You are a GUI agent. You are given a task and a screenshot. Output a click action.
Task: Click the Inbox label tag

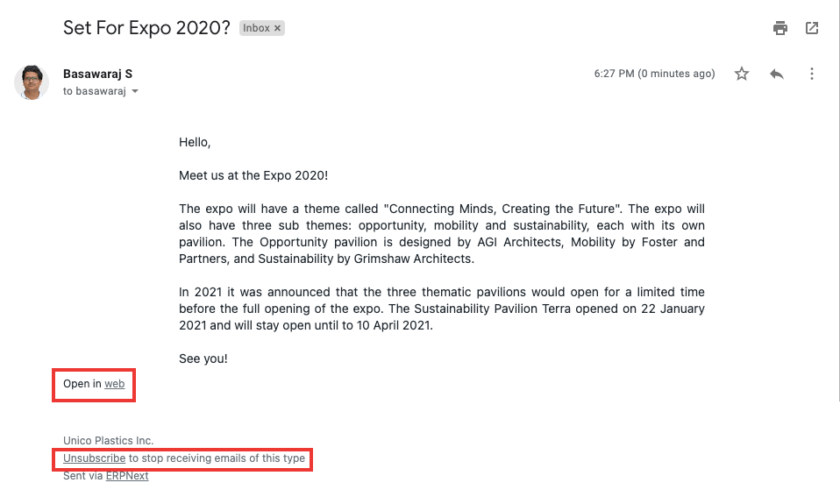256,28
